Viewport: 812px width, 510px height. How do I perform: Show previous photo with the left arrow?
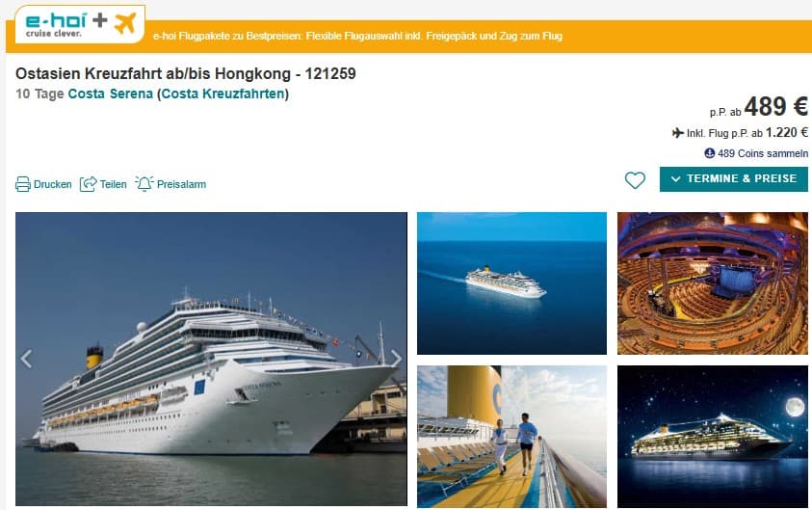pyautogui.click(x=26, y=359)
